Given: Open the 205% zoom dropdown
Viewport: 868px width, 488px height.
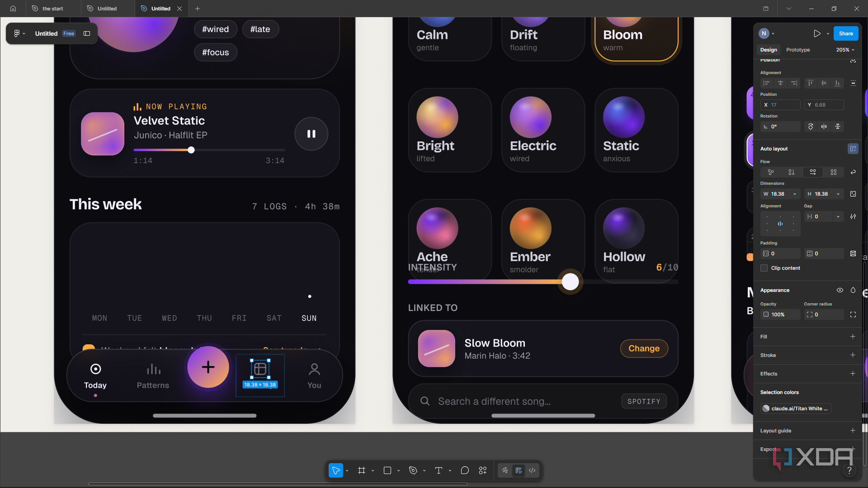Looking at the screenshot, I should tap(845, 50).
